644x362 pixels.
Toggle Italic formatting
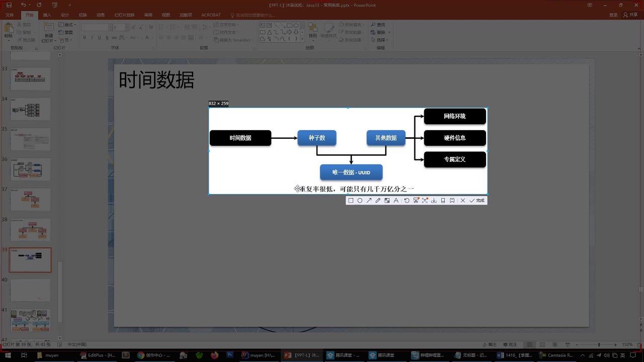tap(92, 38)
